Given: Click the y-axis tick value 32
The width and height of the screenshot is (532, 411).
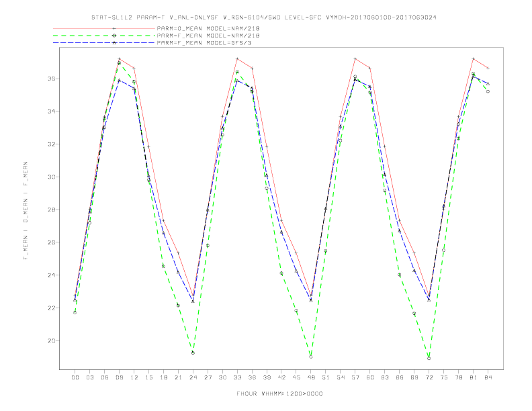Looking at the screenshot, I should [52, 144].
